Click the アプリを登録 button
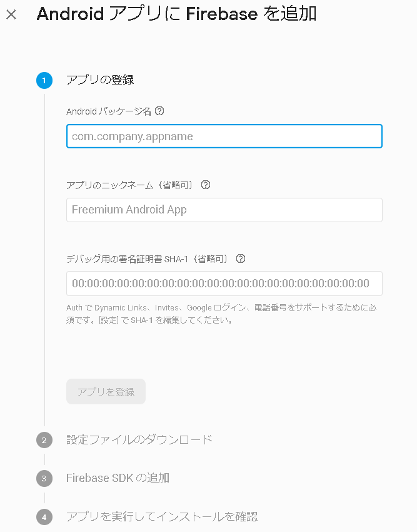Screen dimensions: 417x532 pos(106,391)
